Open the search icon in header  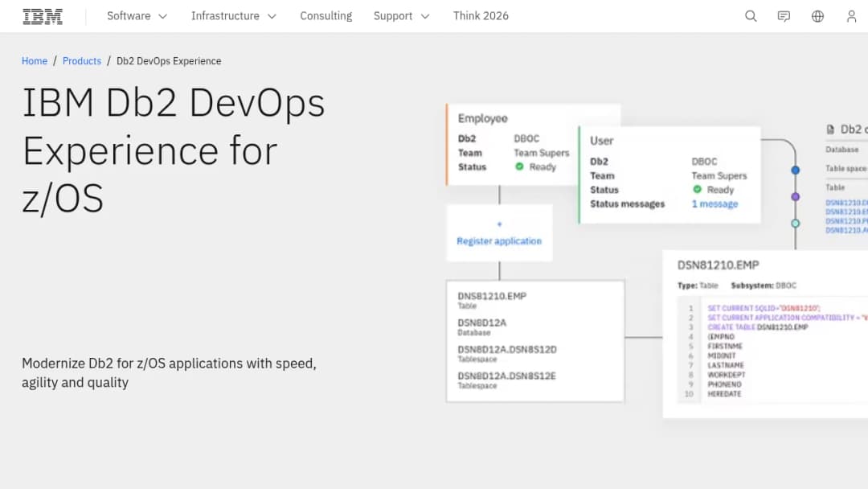(x=751, y=16)
